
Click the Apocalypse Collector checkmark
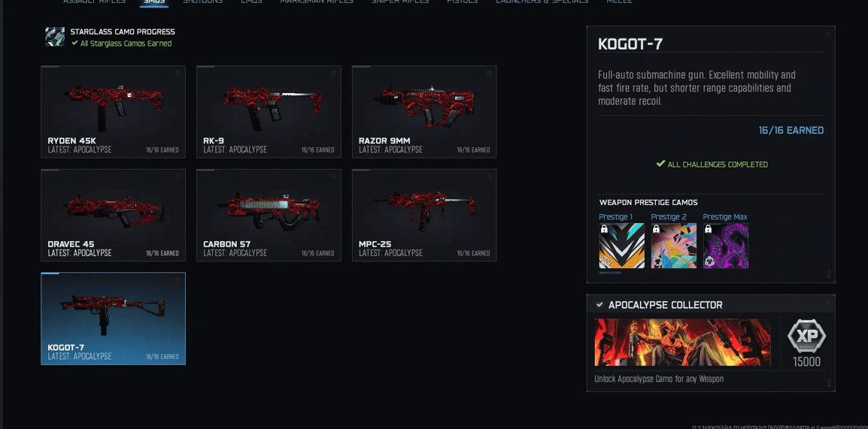coord(599,305)
